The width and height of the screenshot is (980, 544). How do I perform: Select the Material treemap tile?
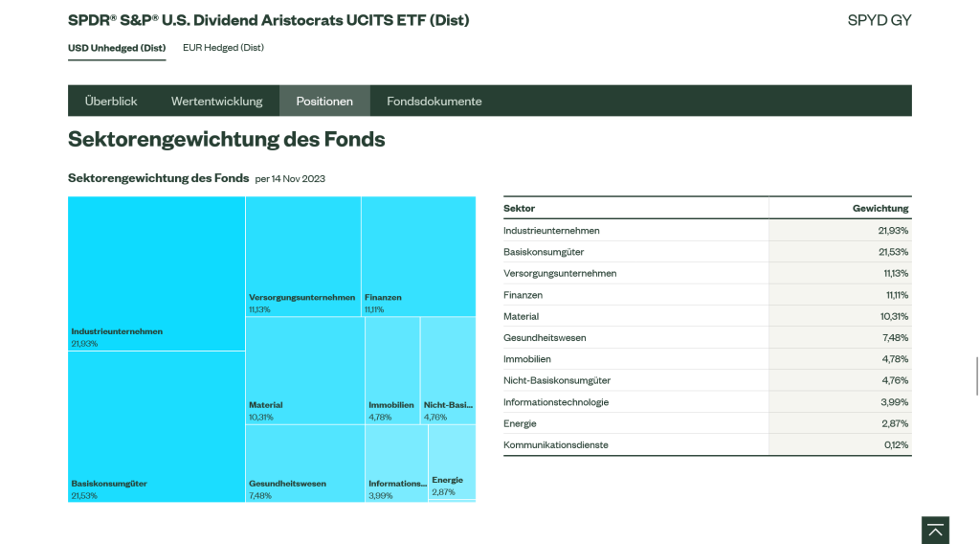(305, 371)
